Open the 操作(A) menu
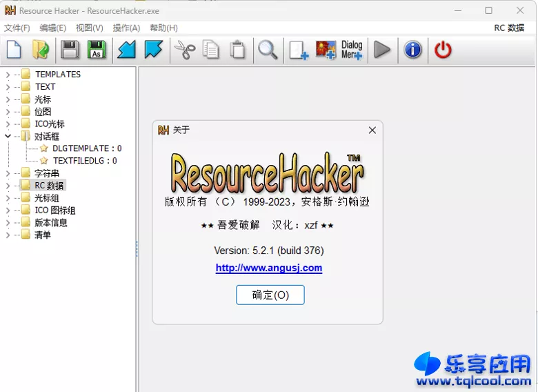 pyautogui.click(x=126, y=28)
